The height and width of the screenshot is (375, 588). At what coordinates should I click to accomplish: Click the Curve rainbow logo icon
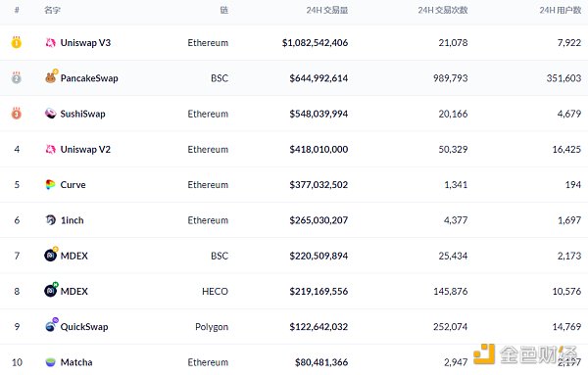tap(50, 184)
